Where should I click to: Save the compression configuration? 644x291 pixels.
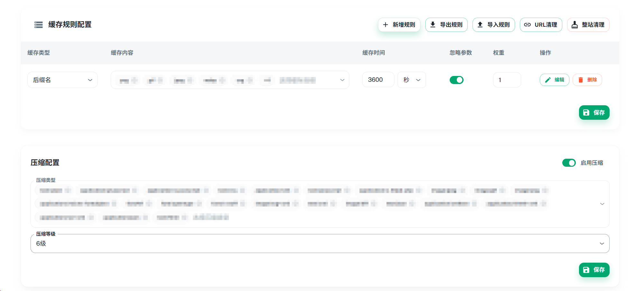(x=594, y=270)
